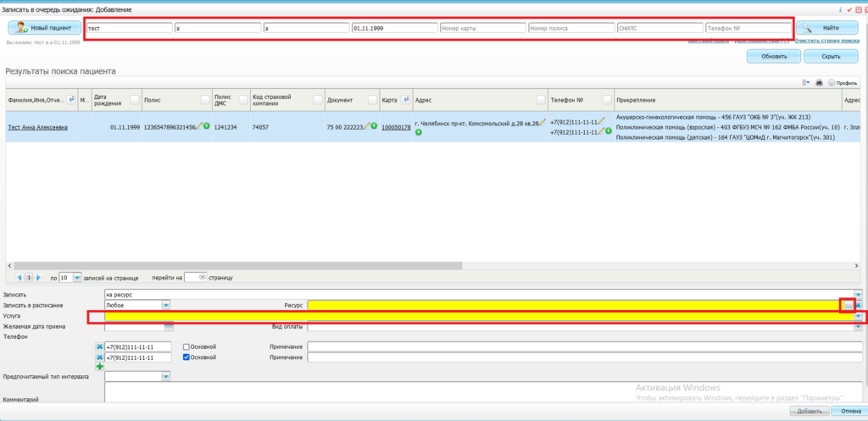Click the Найти search button
Viewport: 868px width, 421px height.
point(827,28)
